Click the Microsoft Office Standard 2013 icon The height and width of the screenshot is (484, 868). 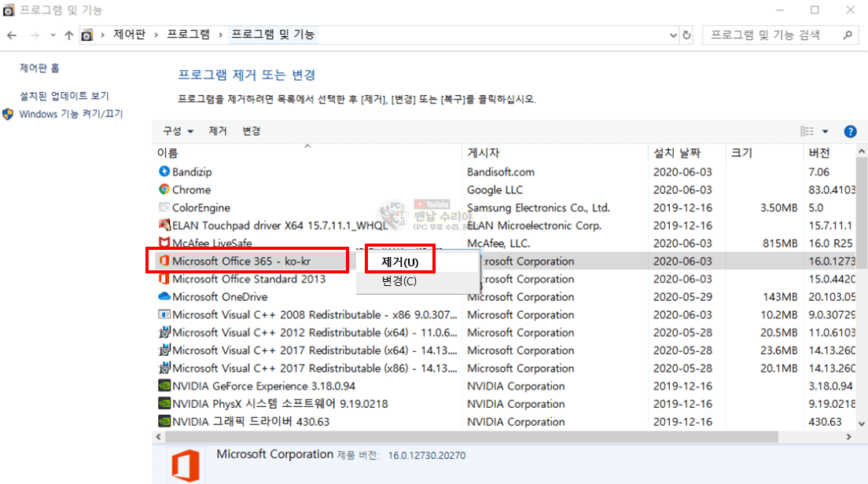click(x=164, y=279)
